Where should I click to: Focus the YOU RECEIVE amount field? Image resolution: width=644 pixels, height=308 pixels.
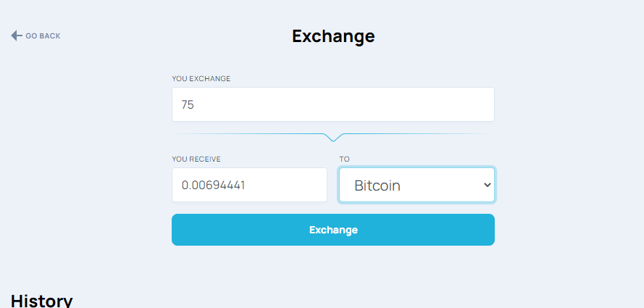pyautogui.click(x=249, y=185)
